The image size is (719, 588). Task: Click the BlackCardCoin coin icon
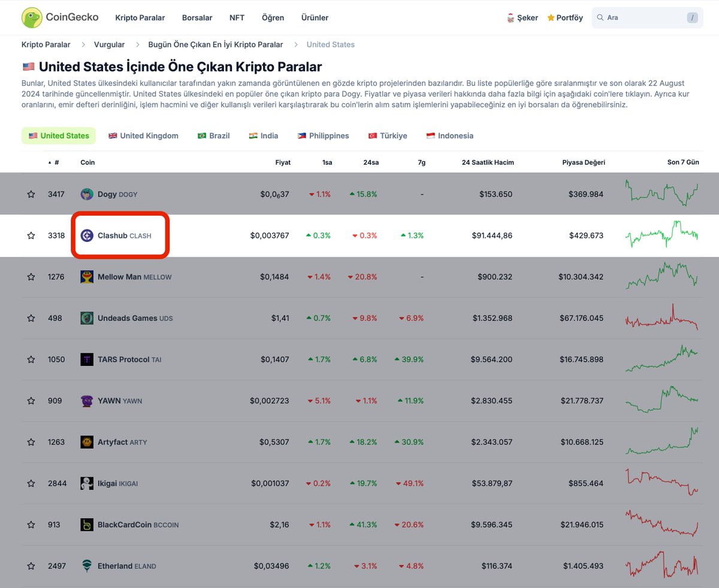(x=87, y=525)
